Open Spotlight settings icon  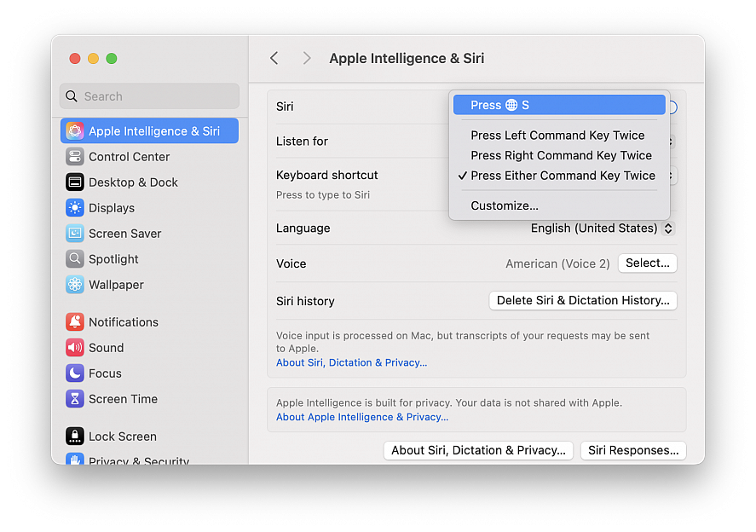click(x=75, y=259)
